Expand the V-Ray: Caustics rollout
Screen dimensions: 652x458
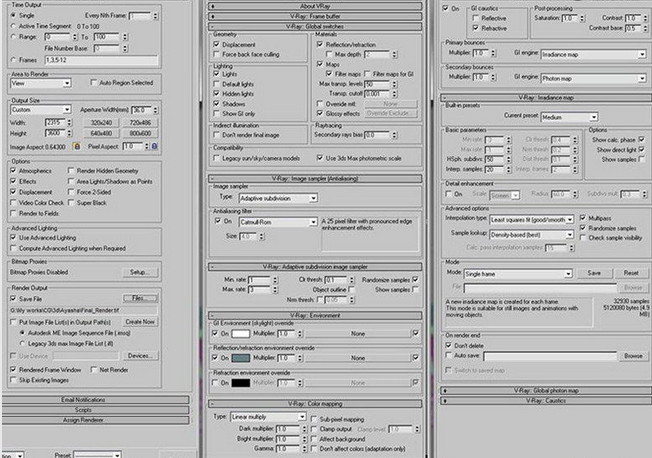546,401
